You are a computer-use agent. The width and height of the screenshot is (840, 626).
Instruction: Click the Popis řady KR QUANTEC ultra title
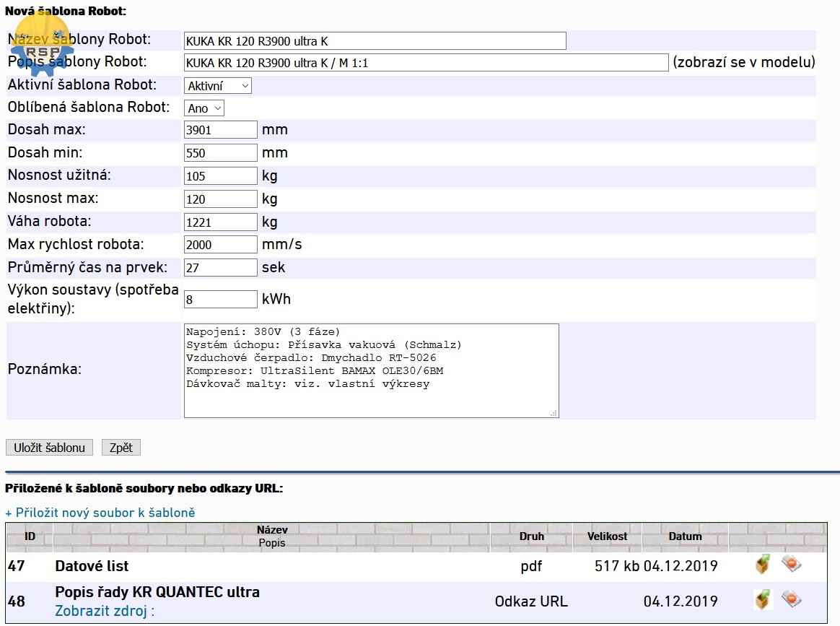click(x=157, y=592)
